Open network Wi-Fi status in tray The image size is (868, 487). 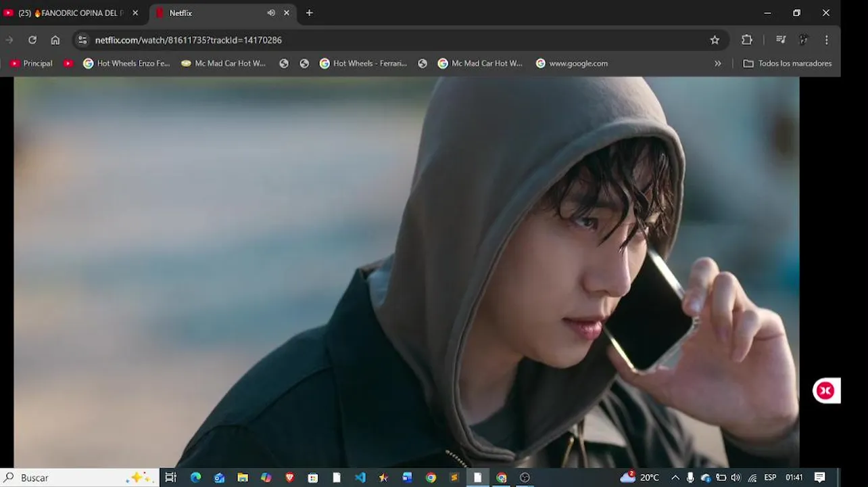(752, 478)
